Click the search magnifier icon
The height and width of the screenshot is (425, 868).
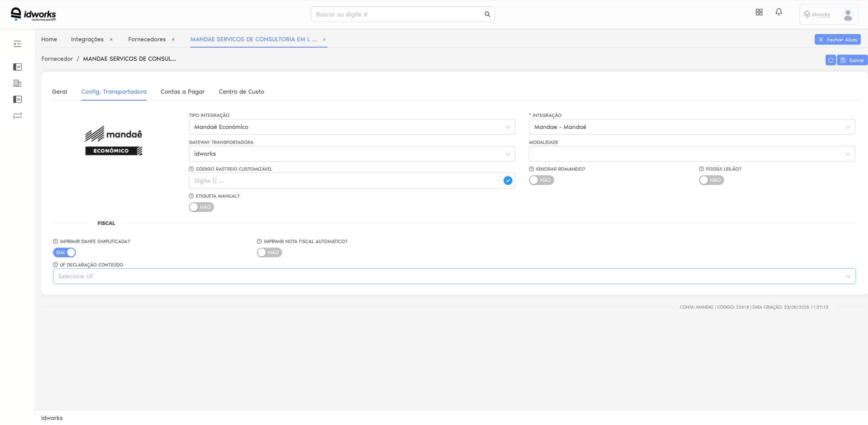pos(487,14)
